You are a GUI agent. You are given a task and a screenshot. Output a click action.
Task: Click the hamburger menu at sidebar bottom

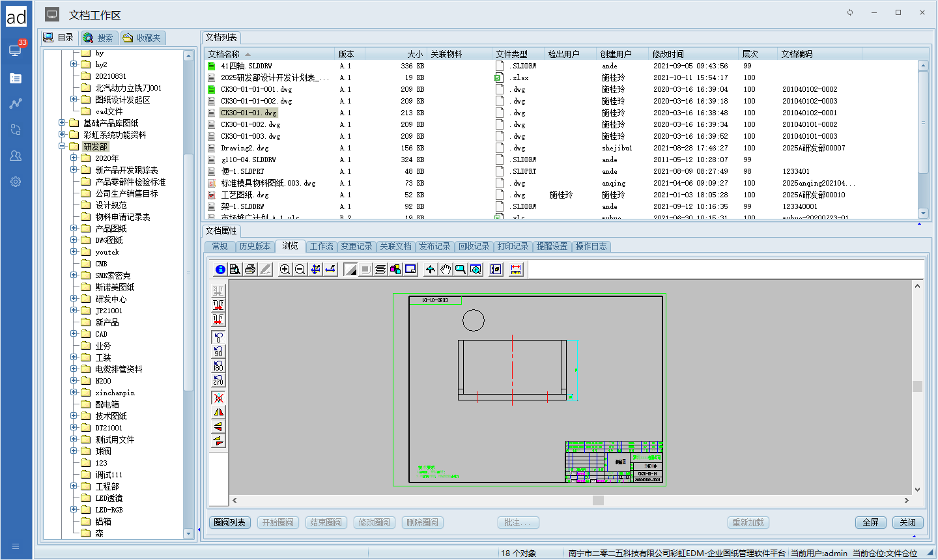(16, 546)
